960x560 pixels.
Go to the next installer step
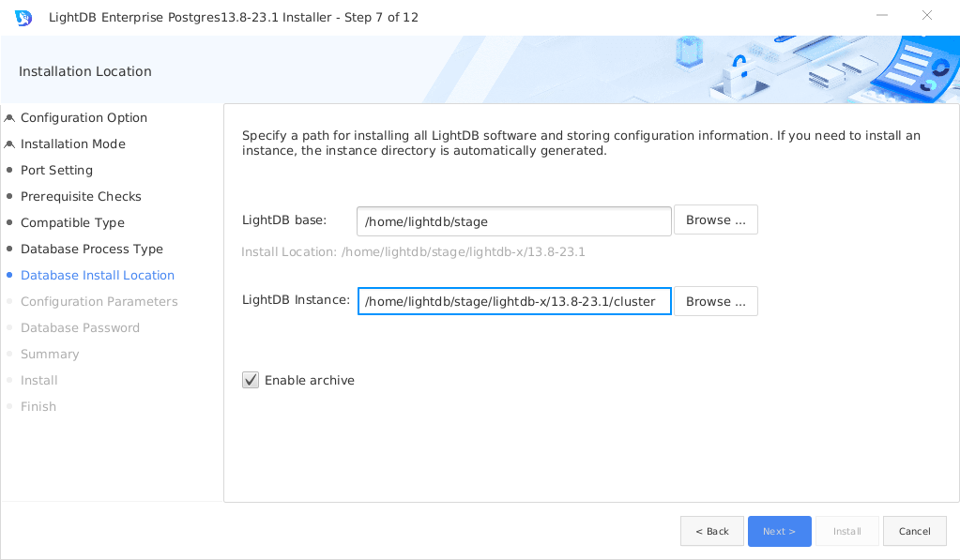(x=780, y=531)
